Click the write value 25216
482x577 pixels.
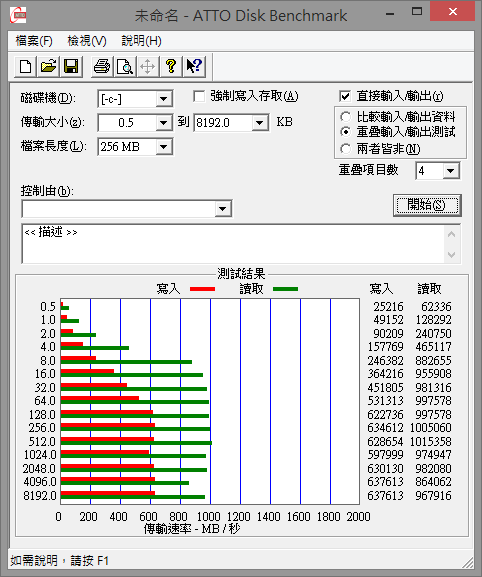tap(388, 307)
